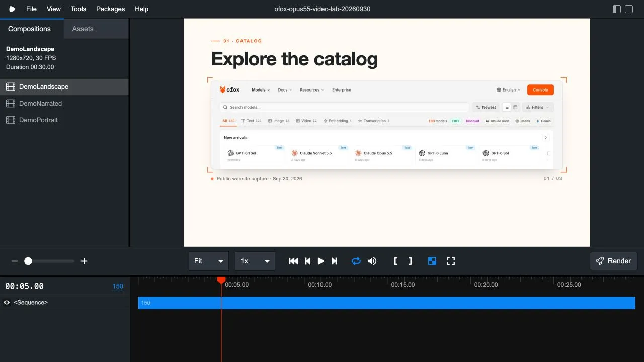Click the Render button
Image resolution: width=644 pixels, height=362 pixels.
tap(614, 261)
